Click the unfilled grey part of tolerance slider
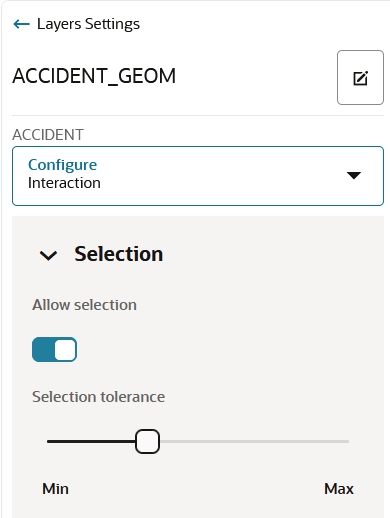 [254, 441]
